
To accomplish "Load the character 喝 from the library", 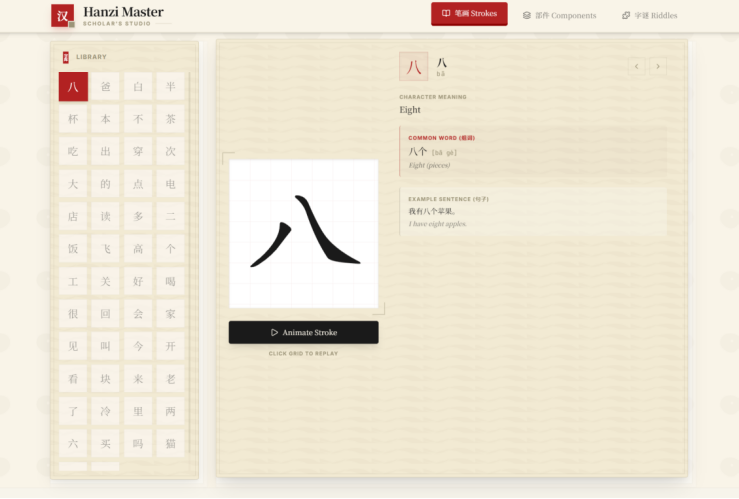I will 171,281.
